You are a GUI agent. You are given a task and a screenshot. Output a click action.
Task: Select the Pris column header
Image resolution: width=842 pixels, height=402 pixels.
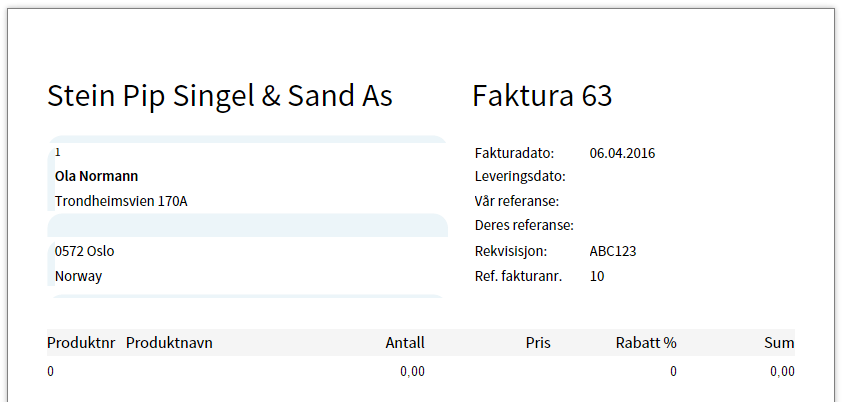coord(538,343)
